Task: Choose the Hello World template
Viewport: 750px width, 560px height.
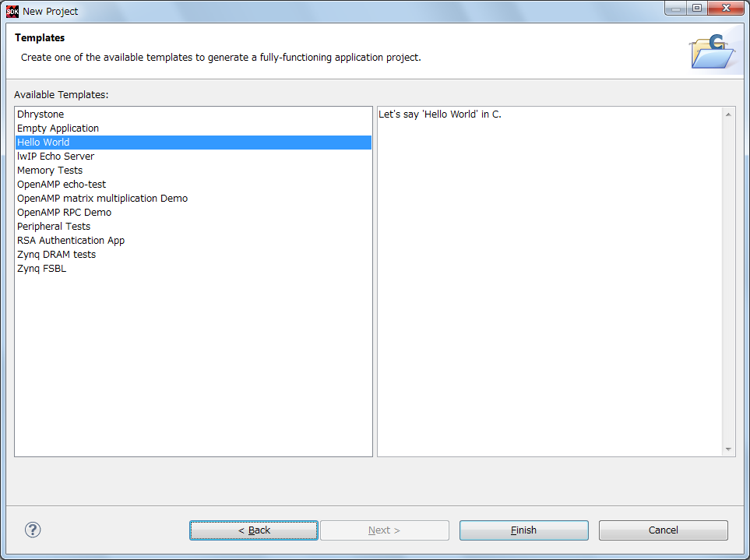Action: (44, 143)
